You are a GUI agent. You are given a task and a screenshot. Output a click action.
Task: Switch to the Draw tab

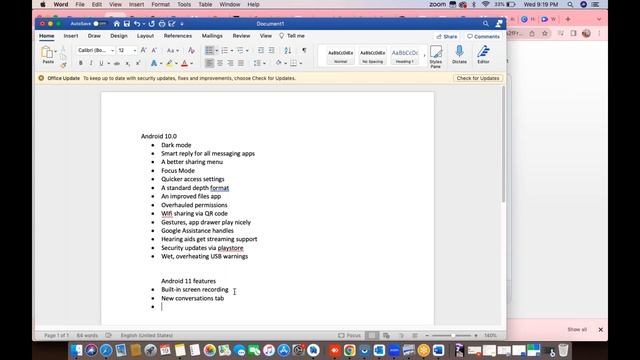click(94, 36)
